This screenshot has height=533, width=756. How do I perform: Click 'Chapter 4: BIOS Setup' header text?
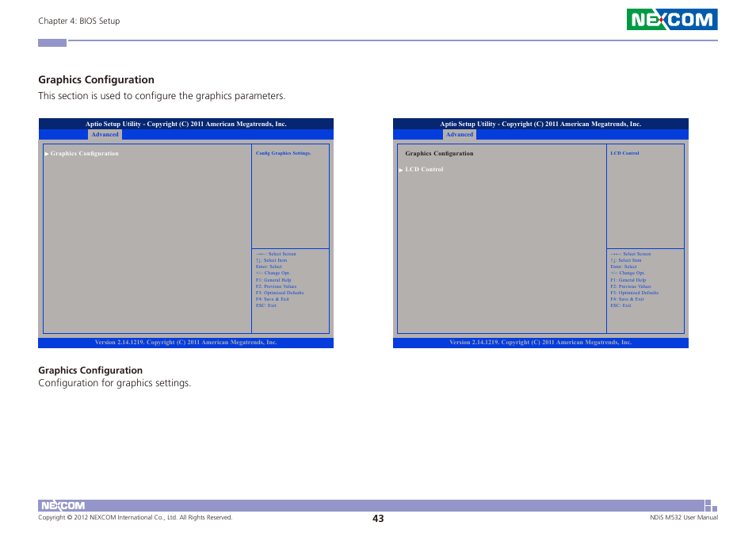point(79,21)
